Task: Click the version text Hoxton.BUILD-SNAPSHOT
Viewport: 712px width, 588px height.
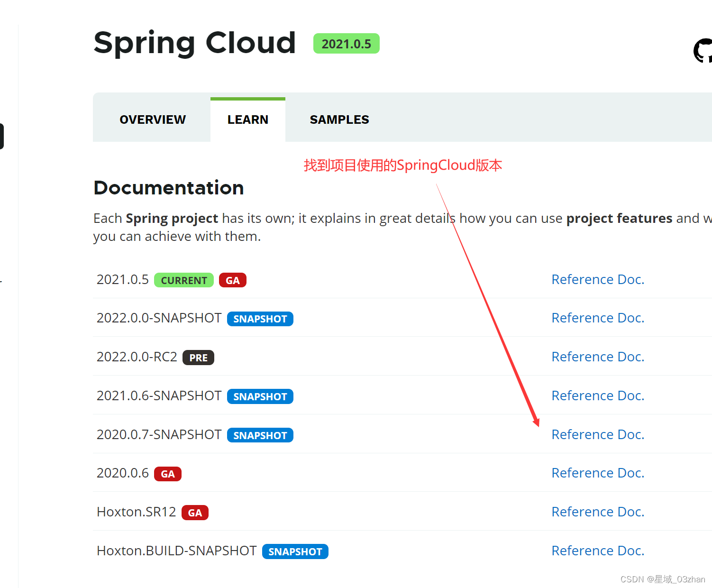Action: (x=177, y=551)
